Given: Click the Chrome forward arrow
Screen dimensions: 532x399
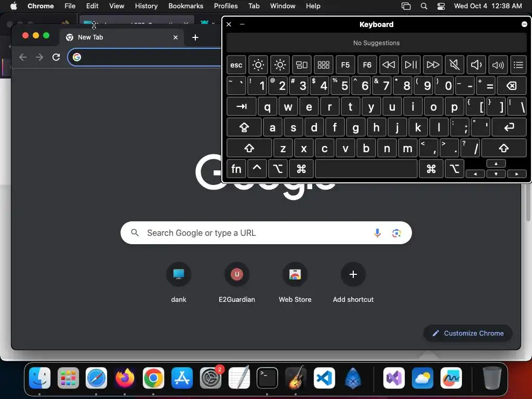Looking at the screenshot, I should tap(39, 57).
